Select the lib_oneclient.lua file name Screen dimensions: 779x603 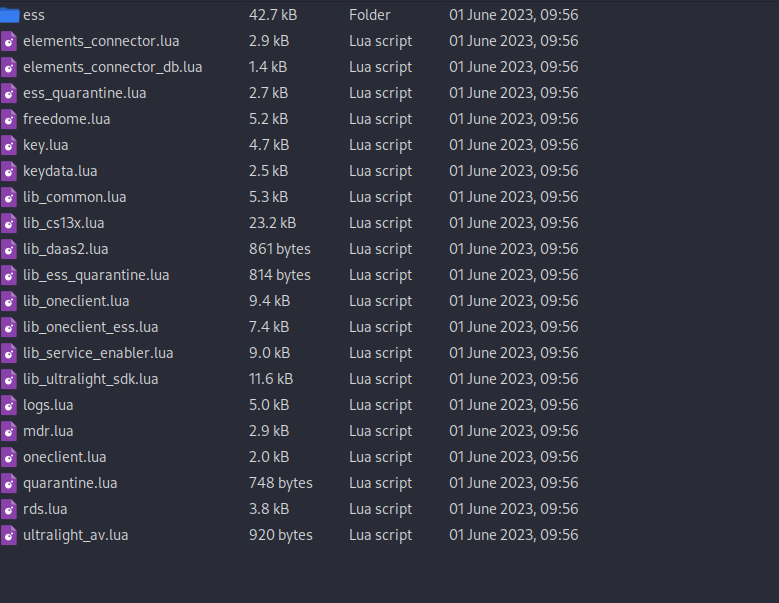(x=76, y=301)
